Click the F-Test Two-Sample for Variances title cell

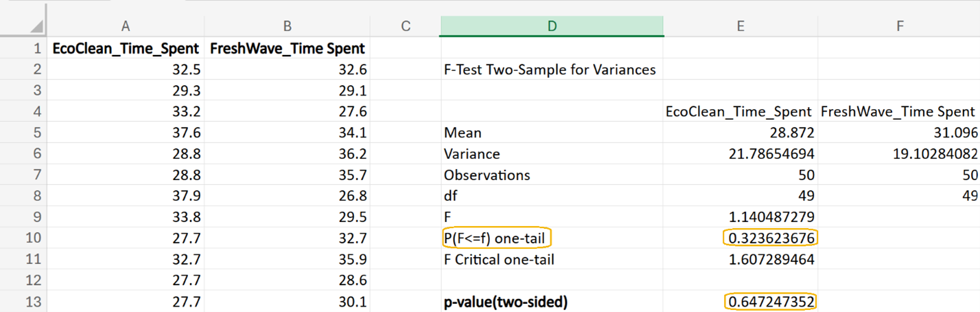pyautogui.click(x=550, y=69)
